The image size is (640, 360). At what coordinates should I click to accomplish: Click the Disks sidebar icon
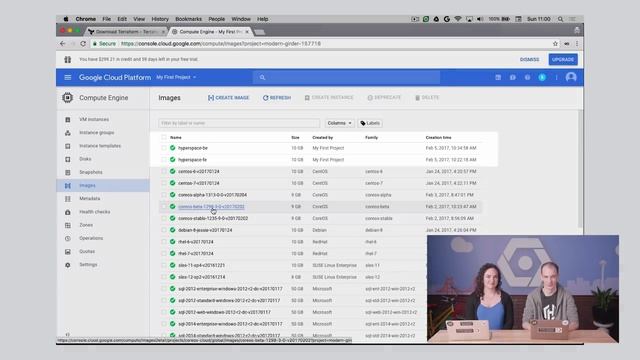68,159
